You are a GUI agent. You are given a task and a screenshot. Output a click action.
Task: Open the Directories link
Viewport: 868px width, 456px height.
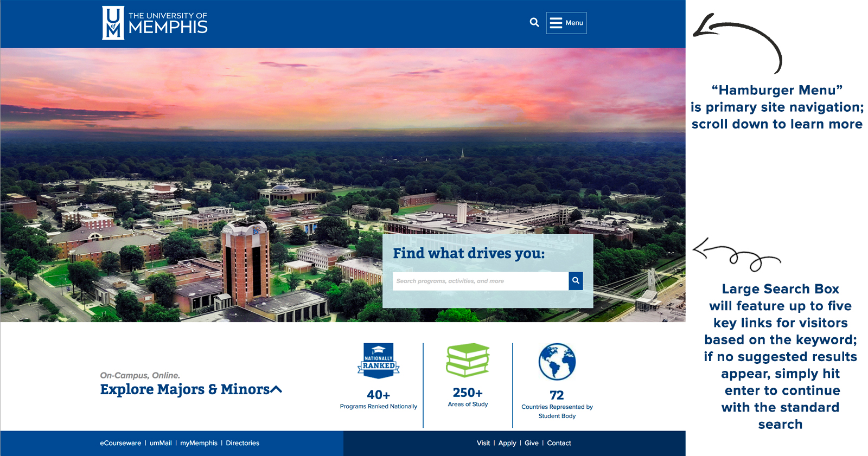pyautogui.click(x=242, y=443)
